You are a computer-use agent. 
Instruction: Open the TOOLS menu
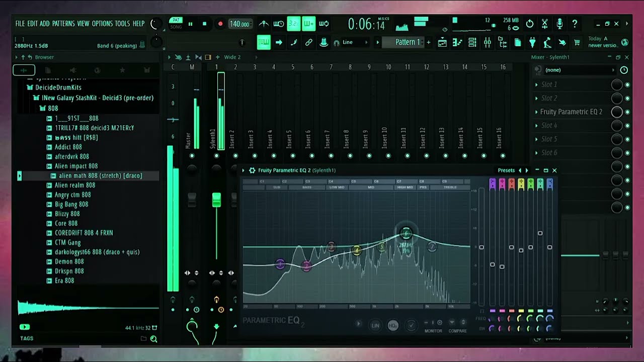point(122,24)
